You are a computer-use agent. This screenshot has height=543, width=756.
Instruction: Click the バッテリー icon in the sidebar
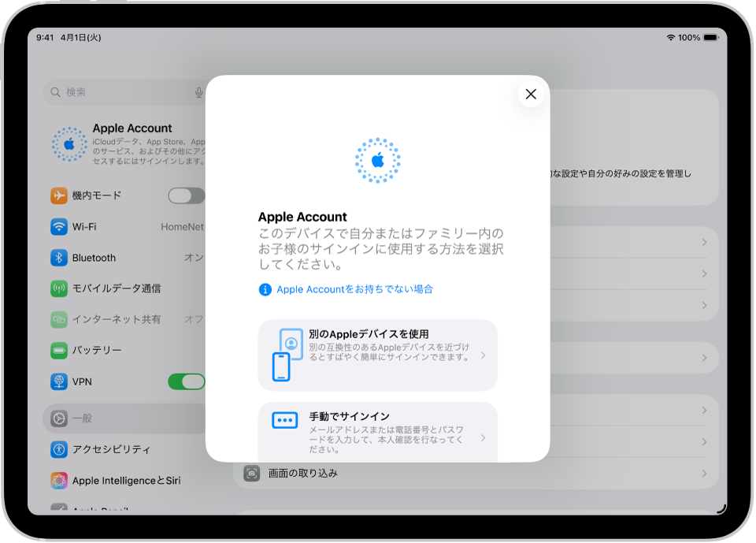coord(58,350)
